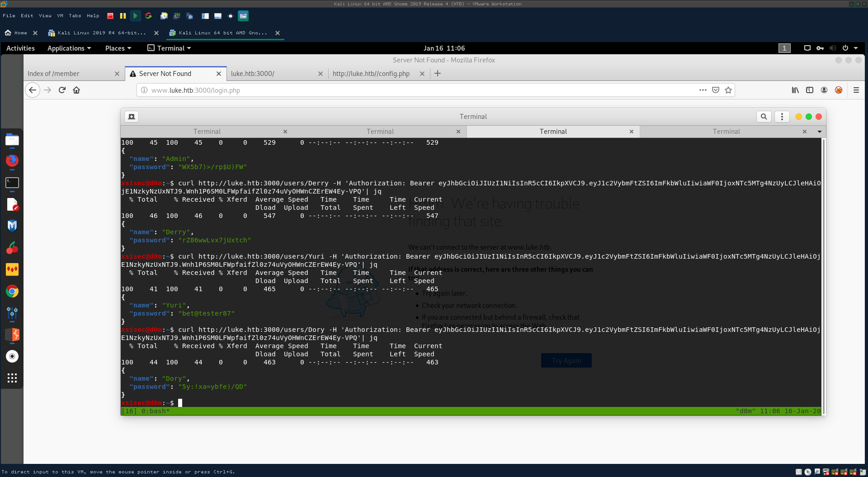Open VMware View menu
The image size is (868, 477).
[45, 16]
